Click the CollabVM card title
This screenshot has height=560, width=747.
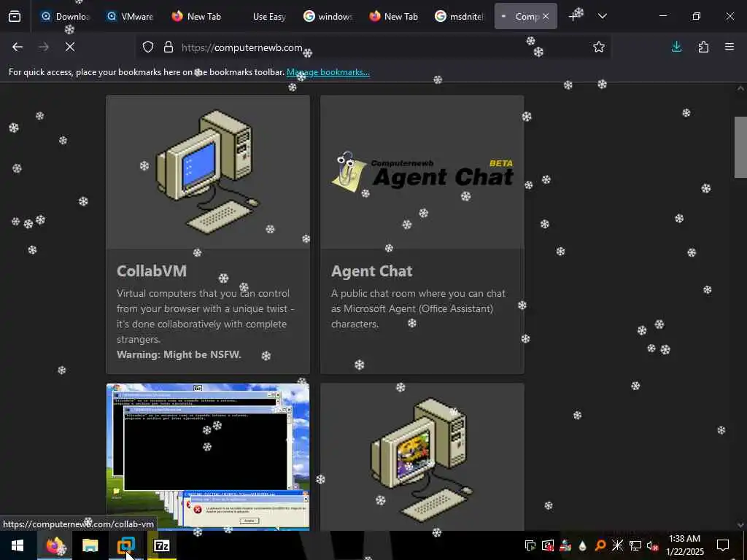(152, 271)
